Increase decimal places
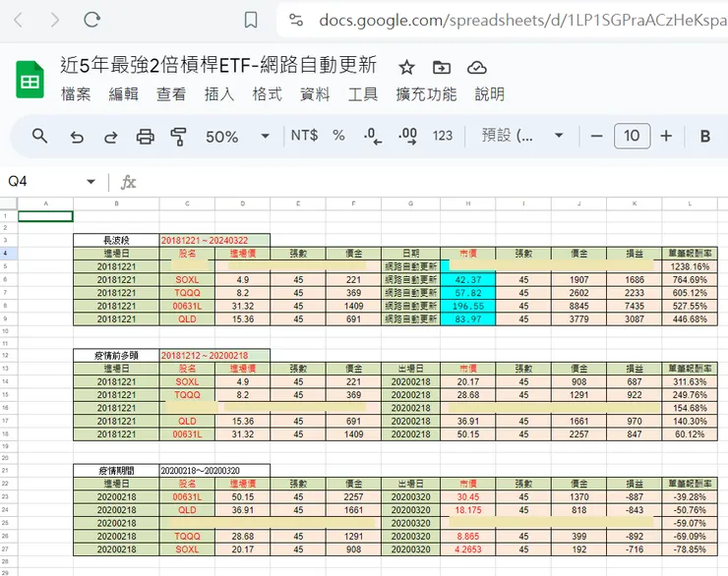 (407, 137)
